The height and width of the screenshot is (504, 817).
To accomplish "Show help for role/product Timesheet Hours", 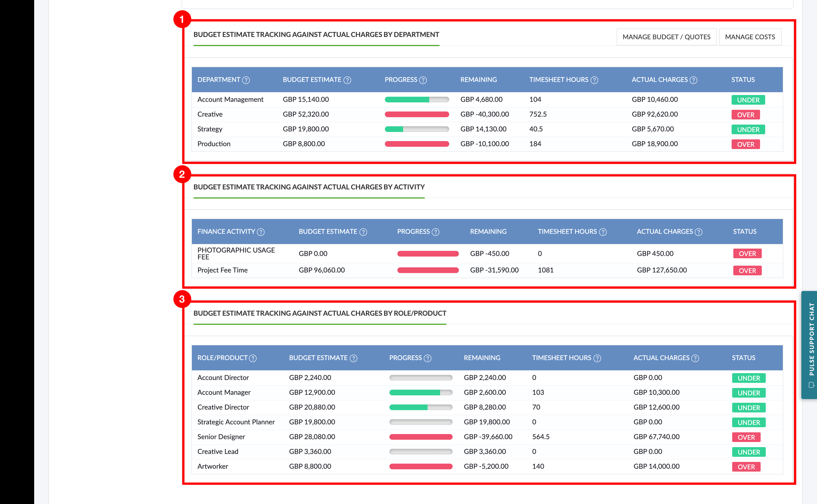I will [x=597, y=358].
